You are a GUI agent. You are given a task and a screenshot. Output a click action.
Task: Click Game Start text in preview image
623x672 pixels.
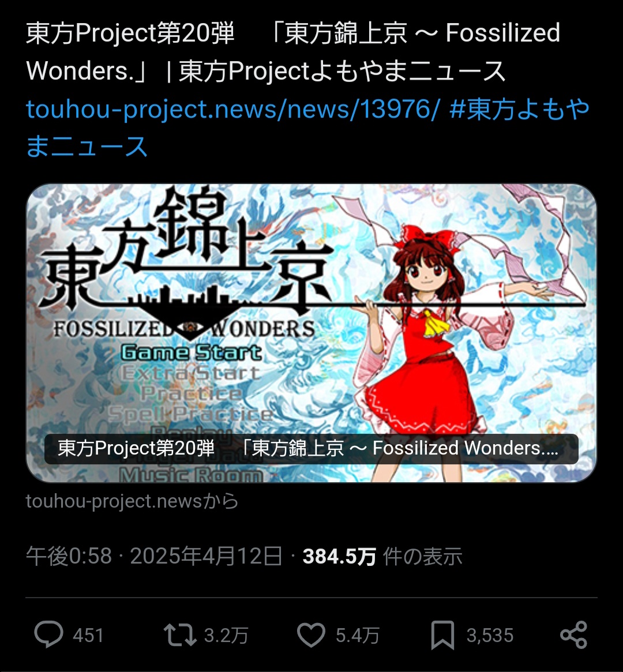pyautogui.click(x=191, y=352)
